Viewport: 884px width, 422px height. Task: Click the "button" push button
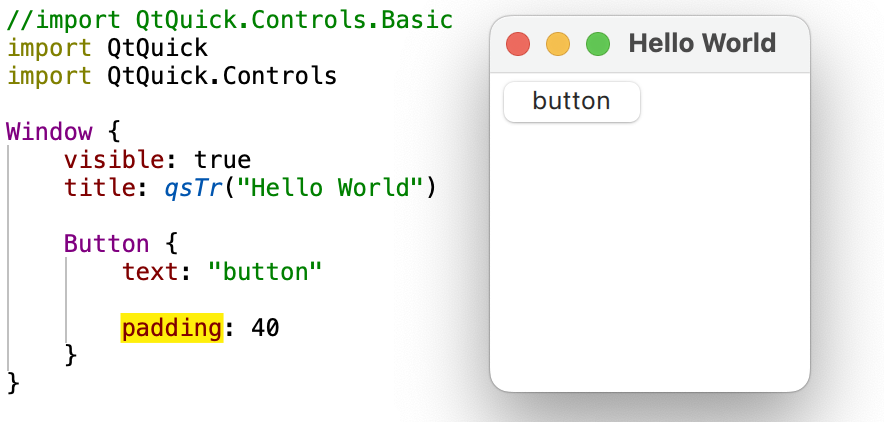[x=572, y=102]
